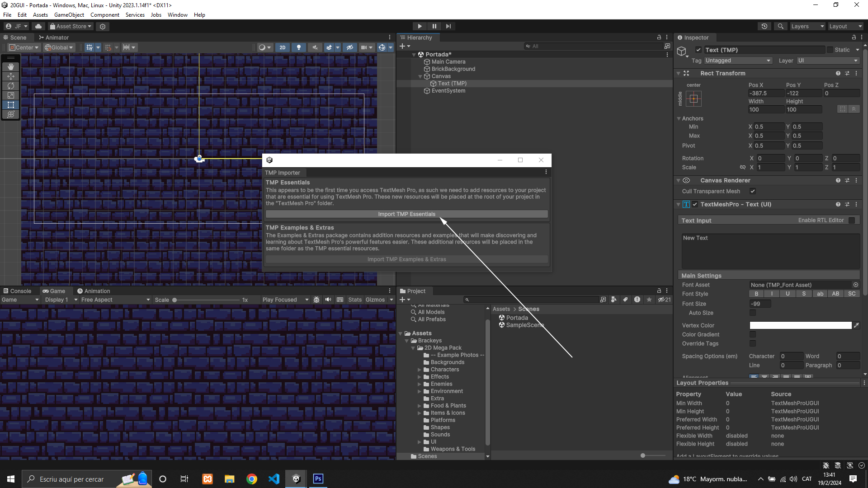Click the Step forward button
Viewport: 868px width, 488px height.
448,26
